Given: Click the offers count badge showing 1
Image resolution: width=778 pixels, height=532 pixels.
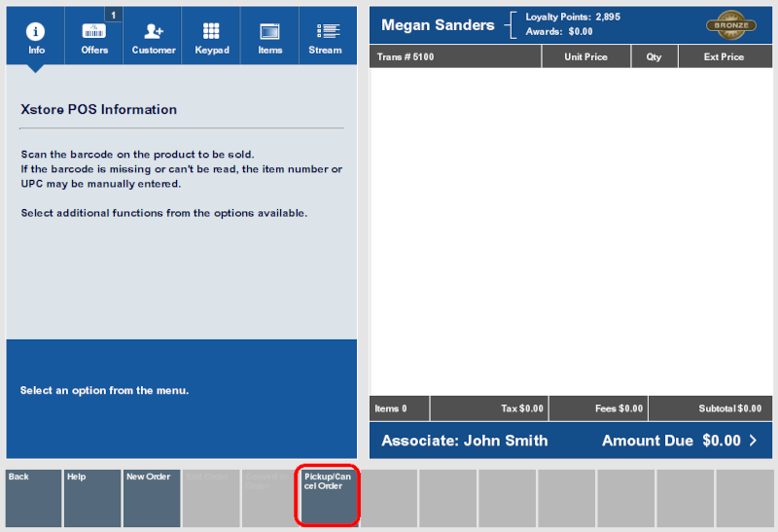Looking at the screenshot, I should (114, 15).
